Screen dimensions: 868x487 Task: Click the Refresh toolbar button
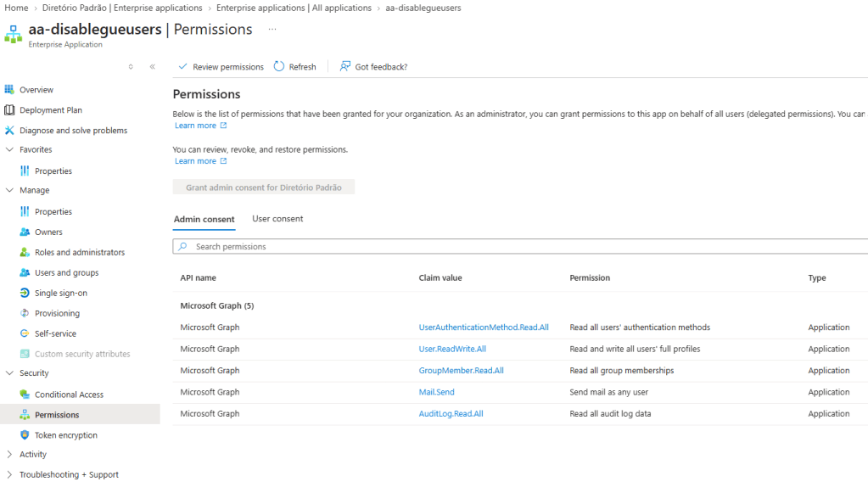tap(295, 66)
